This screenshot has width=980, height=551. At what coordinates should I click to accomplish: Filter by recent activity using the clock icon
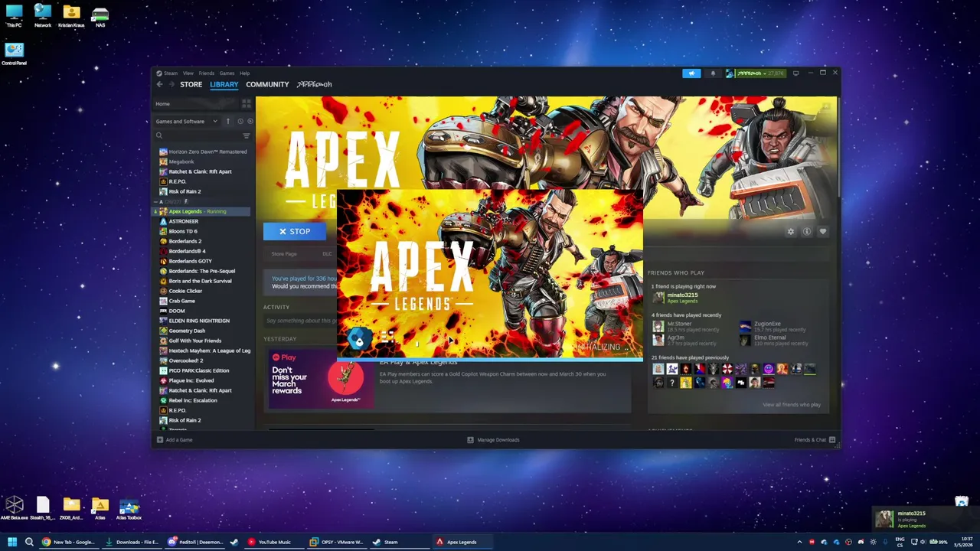coord(240,121)
